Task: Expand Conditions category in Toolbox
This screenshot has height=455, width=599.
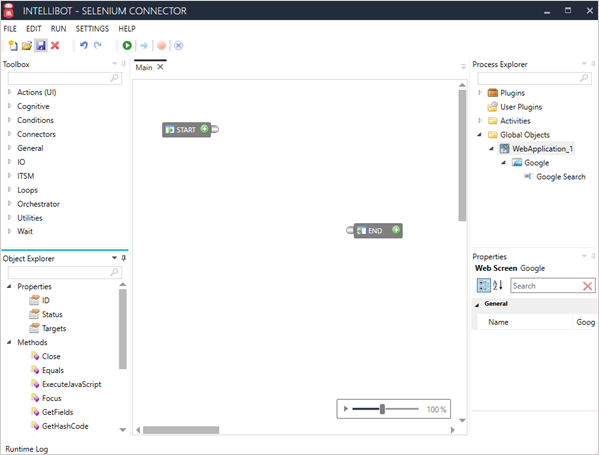Action: click(10, 120)
